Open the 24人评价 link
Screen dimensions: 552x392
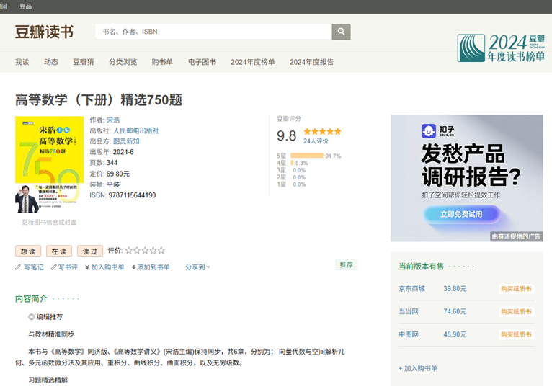316,141
